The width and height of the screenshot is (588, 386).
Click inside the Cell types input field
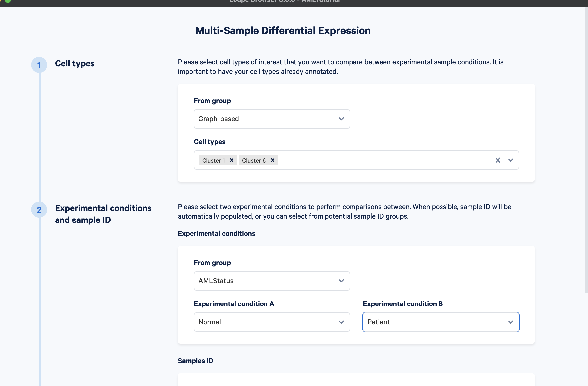(384, 160)
